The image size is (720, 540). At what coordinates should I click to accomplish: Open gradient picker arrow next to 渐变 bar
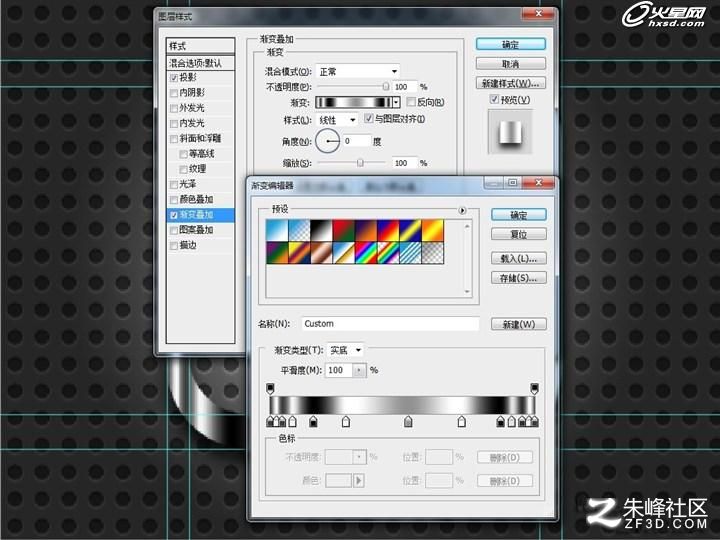tap(396, 102)
